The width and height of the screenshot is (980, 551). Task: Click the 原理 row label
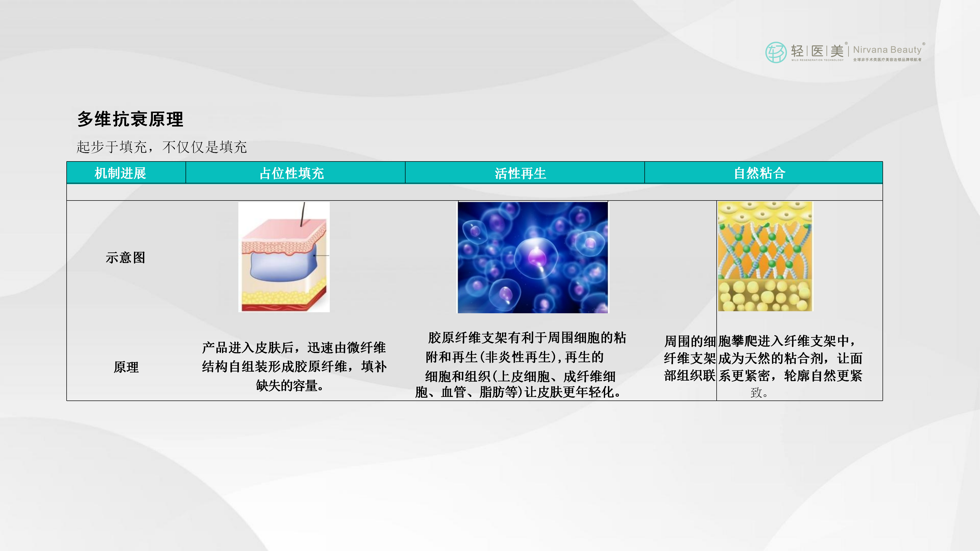pyautogui.click(x=126, y=367)
